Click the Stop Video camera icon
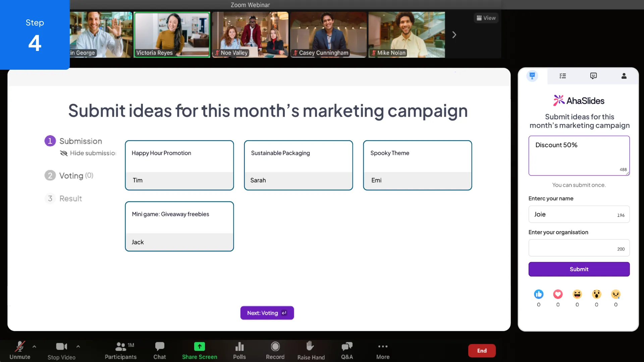The height and width of the screenshot is (362, 644). [x=61, y=347]
